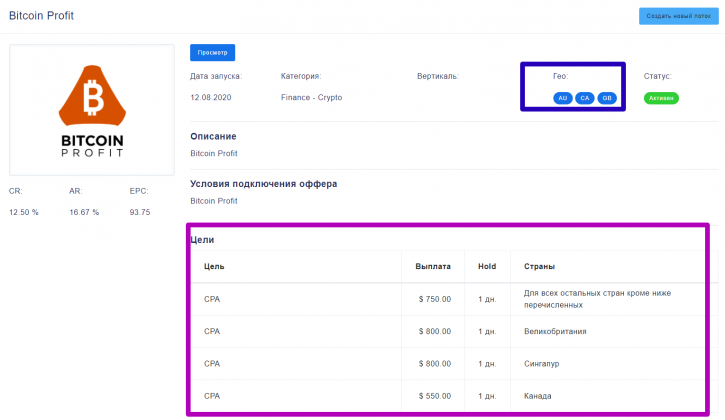Click the Выплата column header

[x=433, y=266]
